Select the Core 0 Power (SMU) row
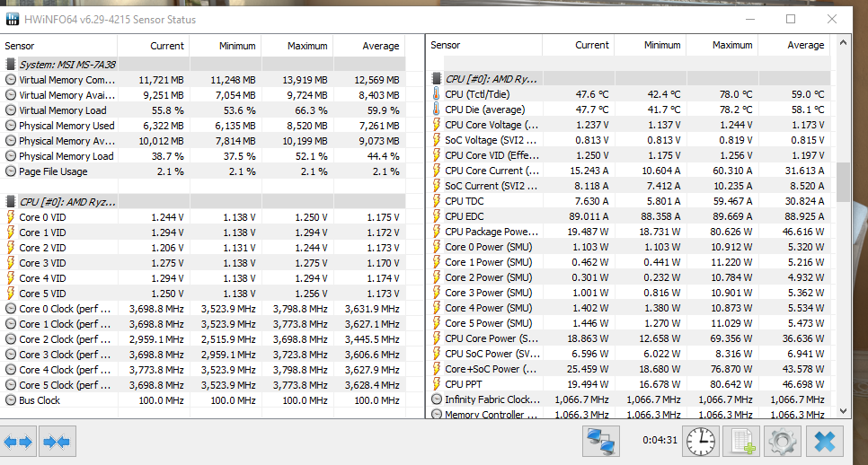This screenshot has height=465, width=868. 629,247
